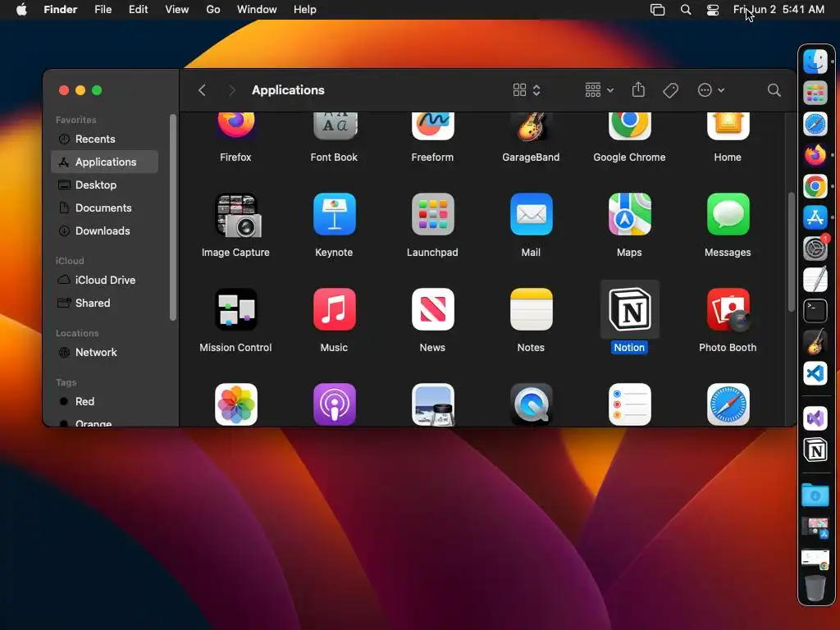The width and height of the screenshot is (840, 630).
Task: Open the Apple menu
Action: [21, 10]
